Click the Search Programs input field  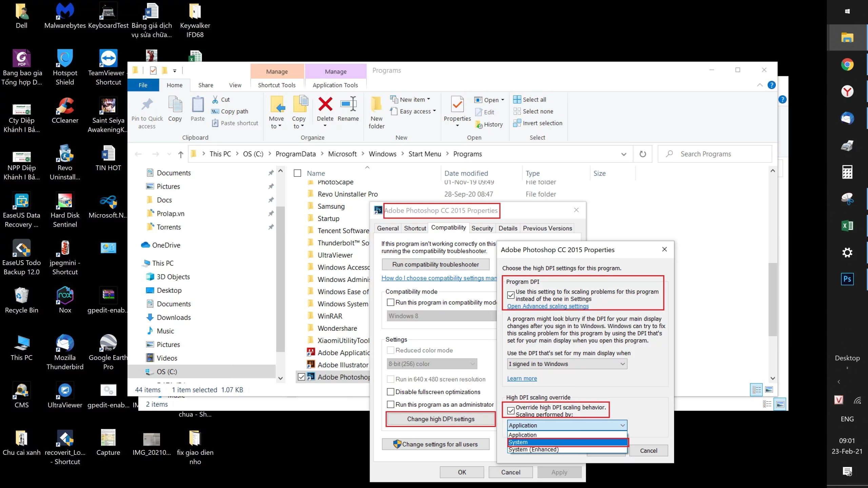coord(715,154)
